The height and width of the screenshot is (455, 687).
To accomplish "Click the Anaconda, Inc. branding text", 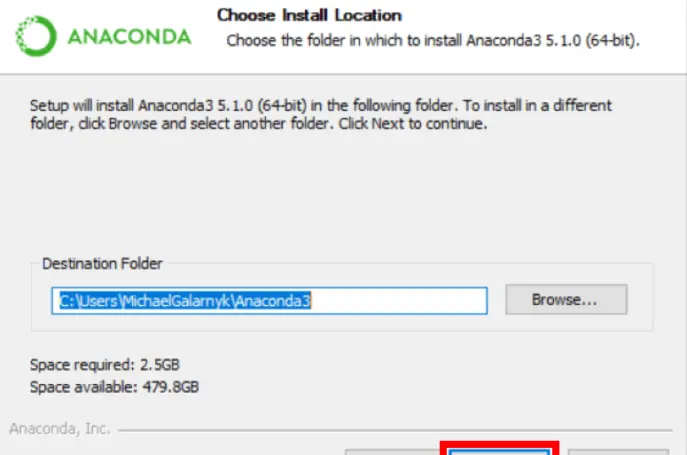I will click(x=60, y=429).
